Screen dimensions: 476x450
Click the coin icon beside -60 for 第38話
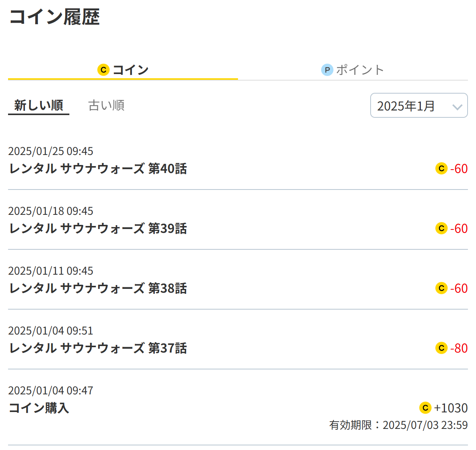tap(442, 288)
